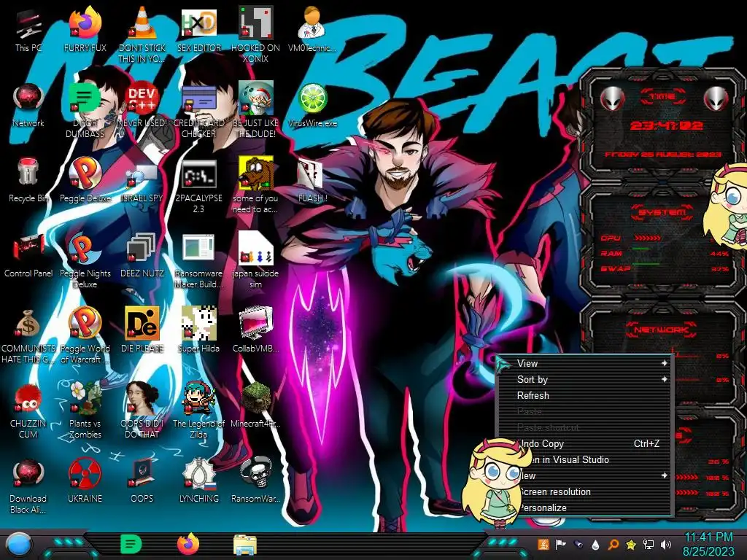Click the taskbar clock showing 11:41 PM

tap(708, 544)
